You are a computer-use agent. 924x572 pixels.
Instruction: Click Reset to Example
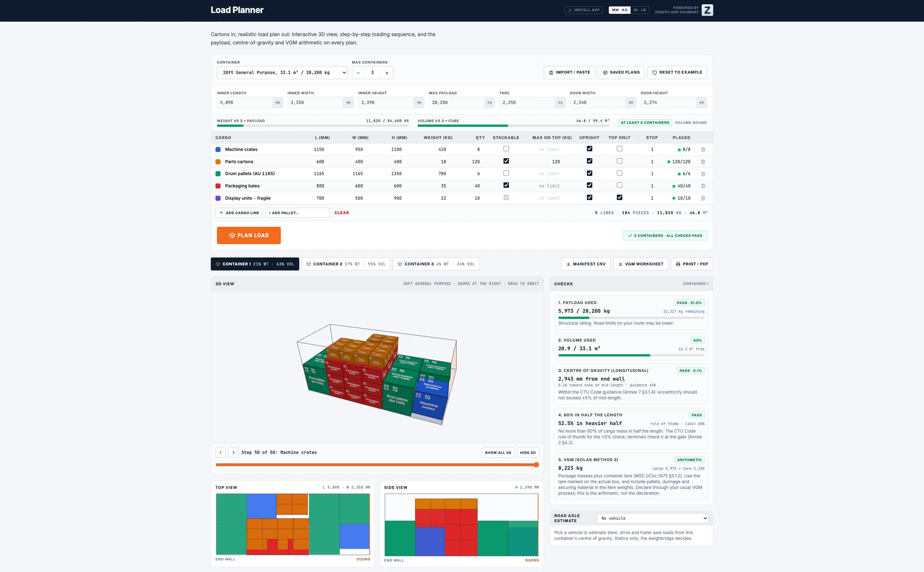(x=677, y=73)
